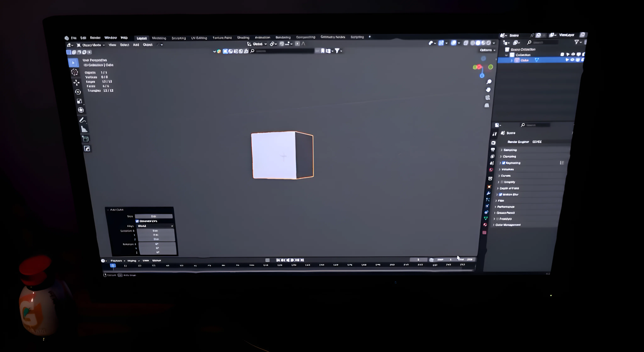The image size is (644, 352).
Task: Select the Add Cube tool
Action: coord(86,139)
